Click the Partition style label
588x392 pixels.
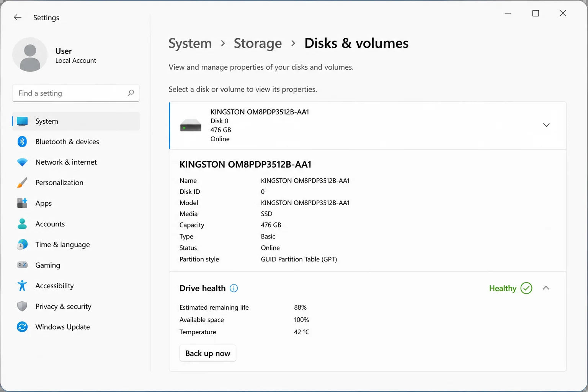(199, 259)
